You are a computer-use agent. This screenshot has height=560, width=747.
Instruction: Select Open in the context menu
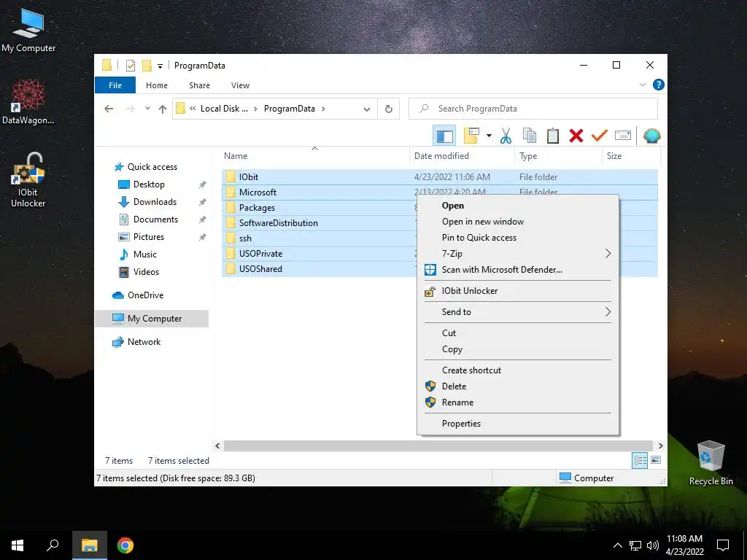coord(518,206)
